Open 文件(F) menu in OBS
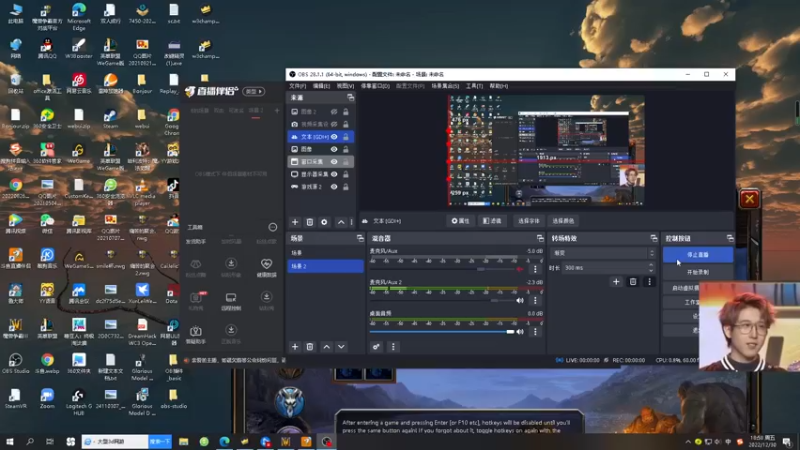 297,86
